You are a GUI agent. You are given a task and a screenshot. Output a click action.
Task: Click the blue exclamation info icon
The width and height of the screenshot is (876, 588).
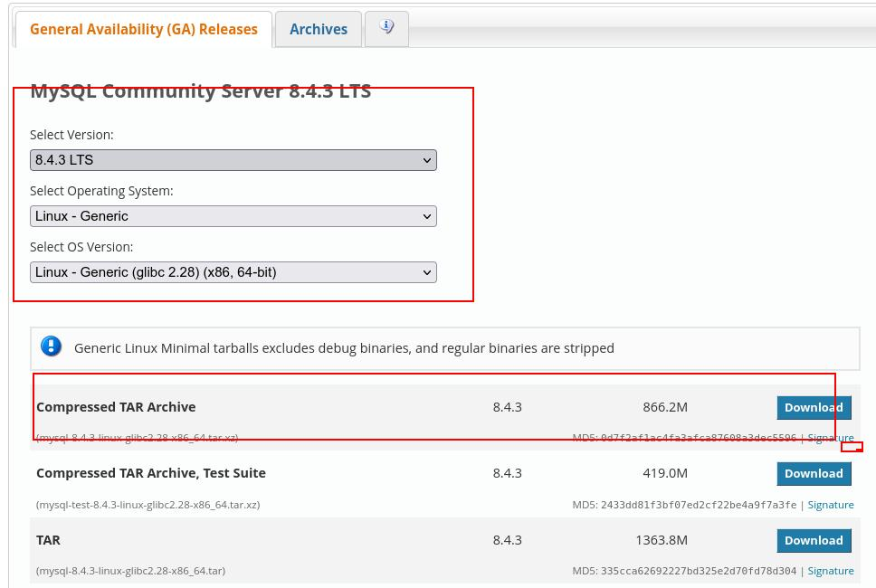(51, 346)
